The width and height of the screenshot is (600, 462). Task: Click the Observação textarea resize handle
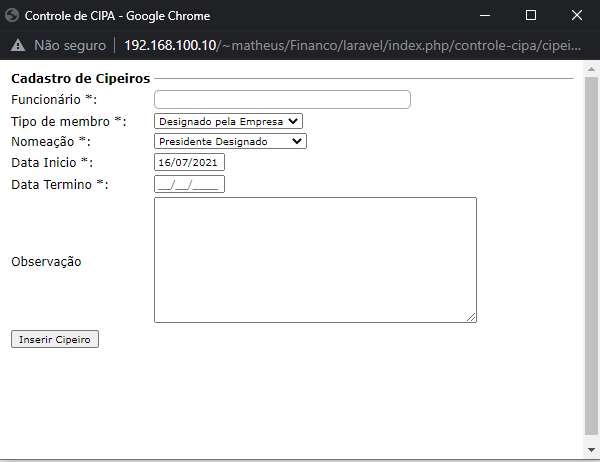(471, 317)
